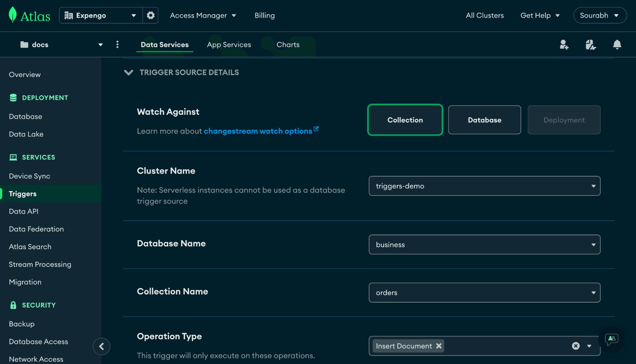Switch to the Charts tab

(288, 44)
